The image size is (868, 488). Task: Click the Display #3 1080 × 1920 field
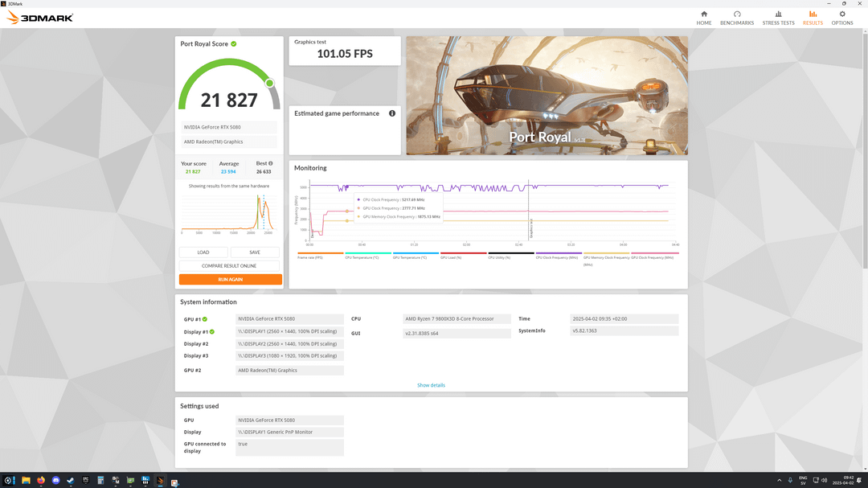tap(289, 356)
